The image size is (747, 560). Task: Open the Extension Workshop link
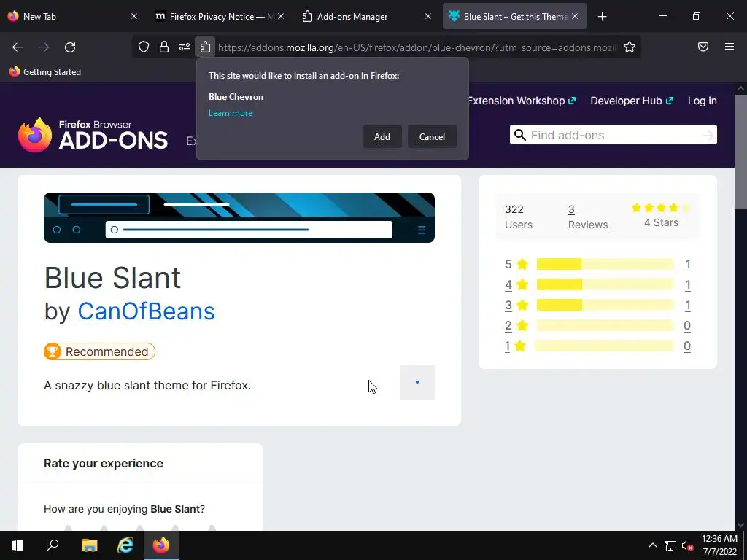pos(522,101)
